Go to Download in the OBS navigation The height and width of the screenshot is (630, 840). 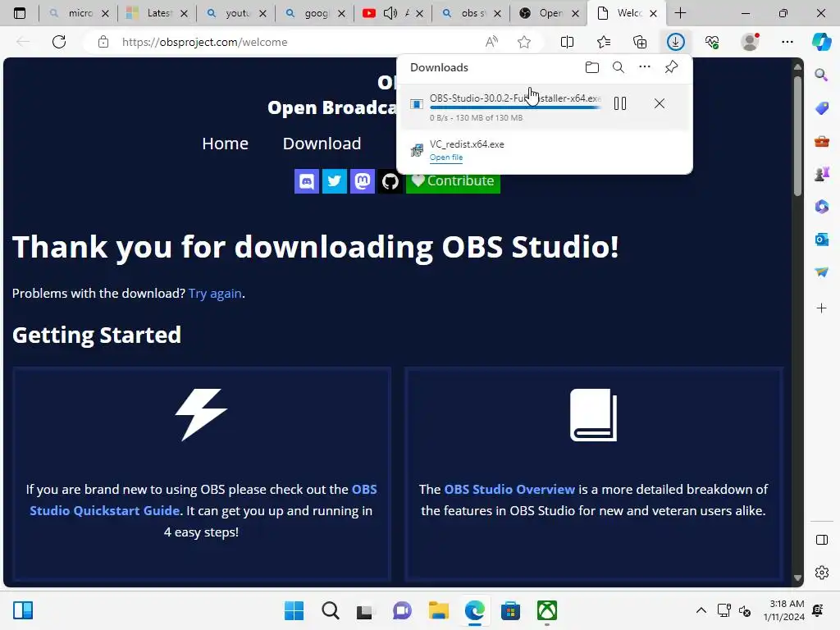(322, 144)
